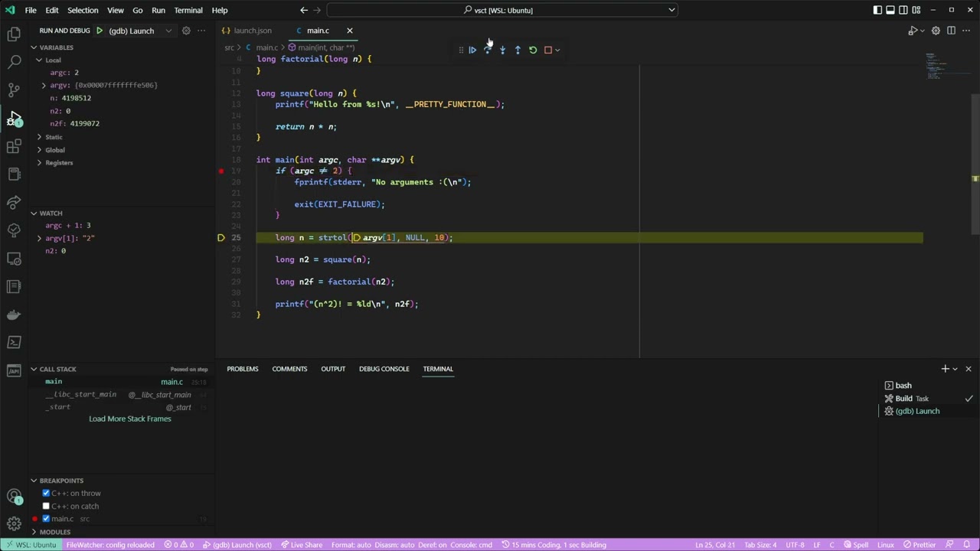Switch to the Debug Console tab

point(384,369)
